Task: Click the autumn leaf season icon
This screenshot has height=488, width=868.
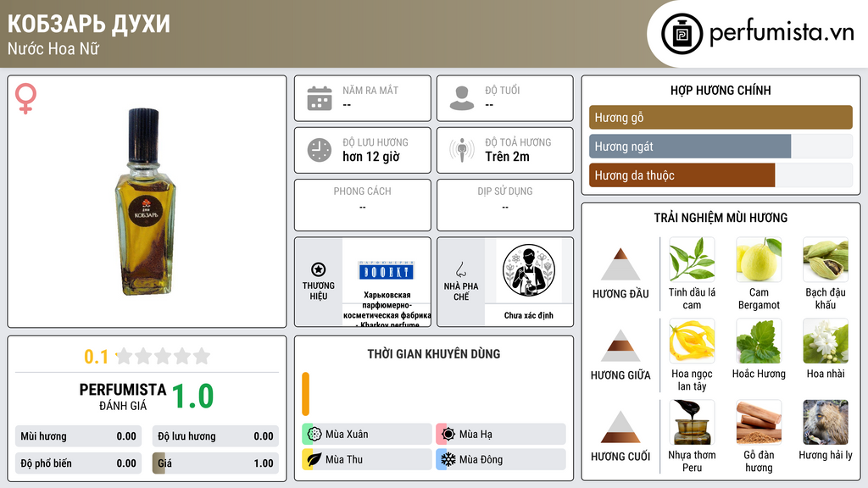Action: click(x=314, y=459)
